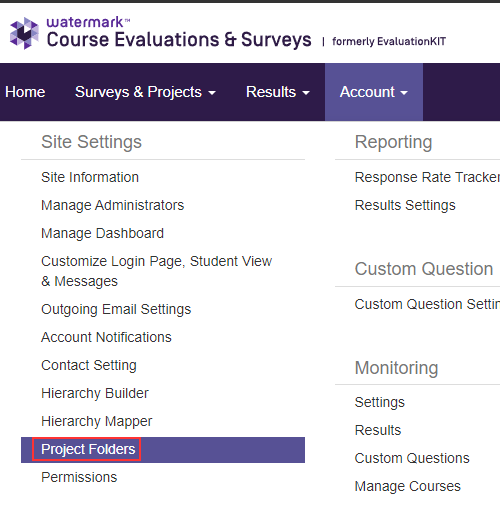The height and width of the screenshot is (510, 500).
Task: Open Contact Setting
Action: pos(89,365)
